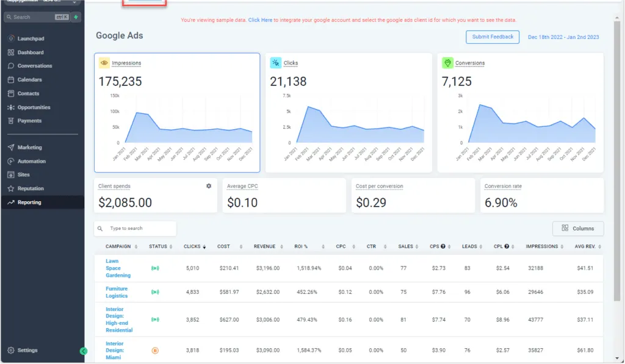Click the CPL help question mark
The image size is (625, 364).
(507, 246)
